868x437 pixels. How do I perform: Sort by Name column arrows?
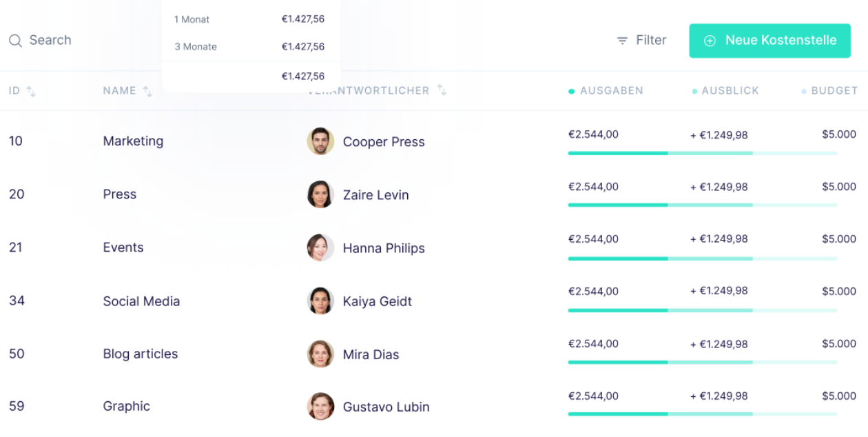[x=147, y=91]
